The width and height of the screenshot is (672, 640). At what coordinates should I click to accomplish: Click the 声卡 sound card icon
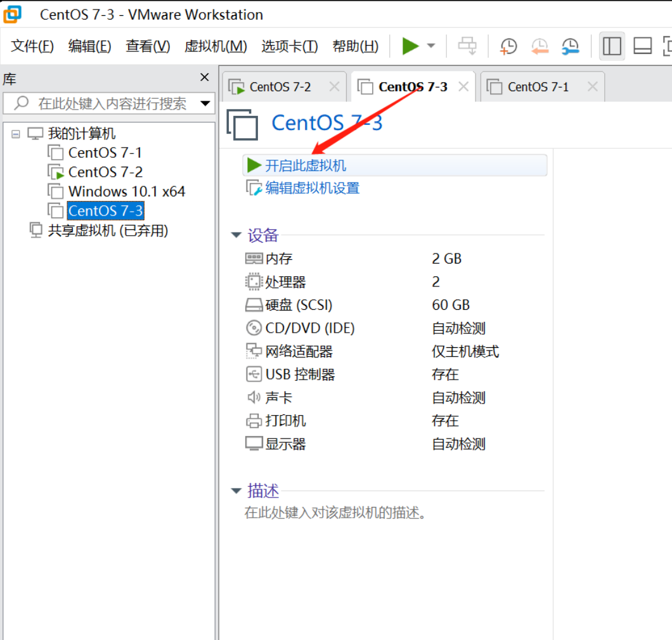click(x=254, y=397)
